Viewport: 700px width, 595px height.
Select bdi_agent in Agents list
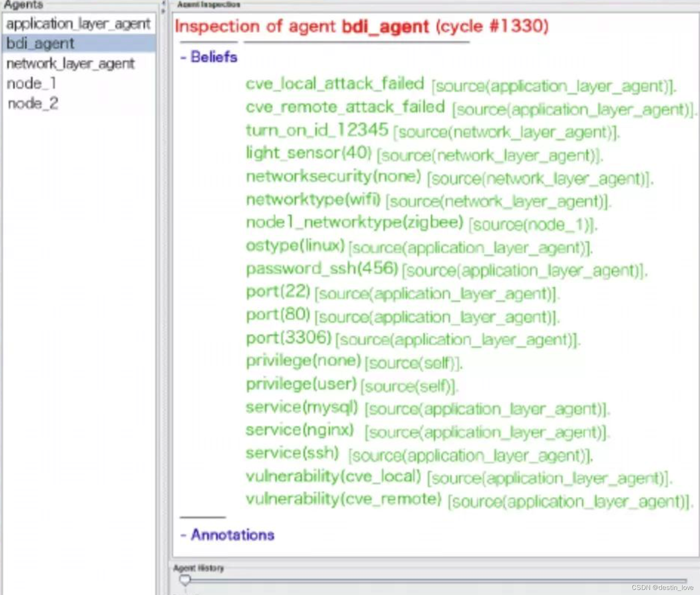(x=78, y=44)
